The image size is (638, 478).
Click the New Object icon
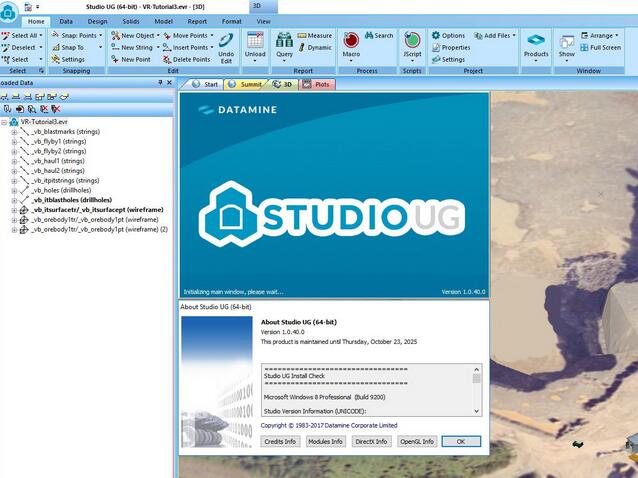click(116, 36)
